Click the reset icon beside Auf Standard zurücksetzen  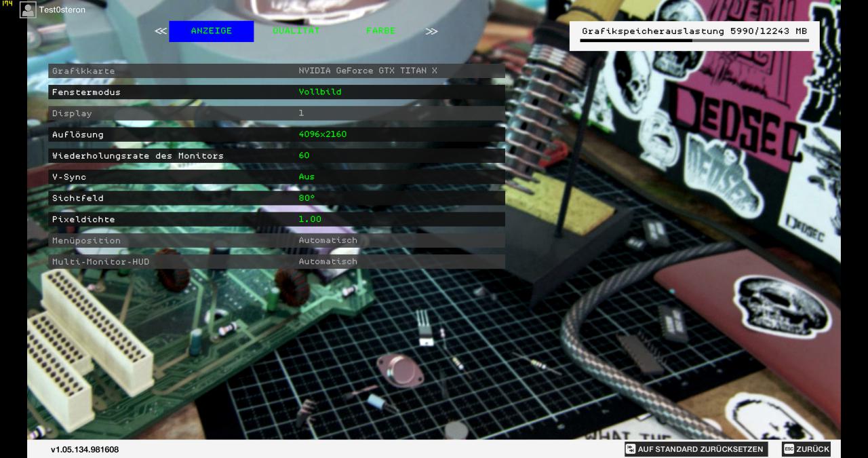(x=630, y=449)
